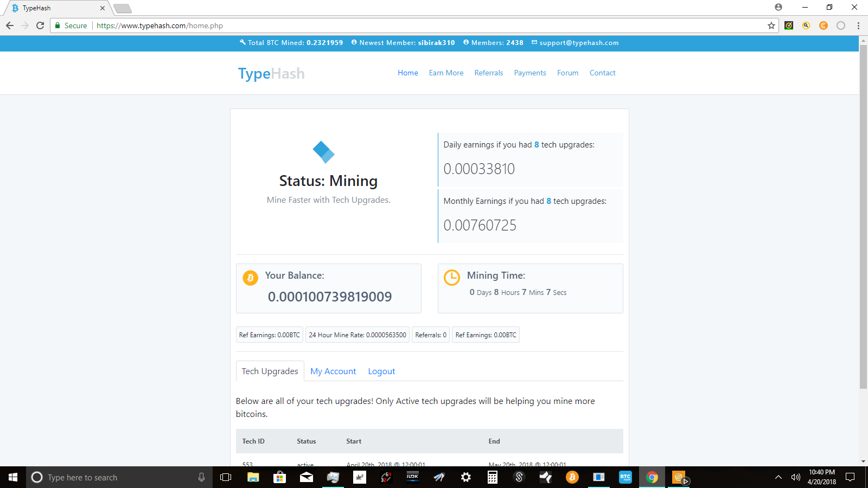Open a new browser tab

[123, 8]
